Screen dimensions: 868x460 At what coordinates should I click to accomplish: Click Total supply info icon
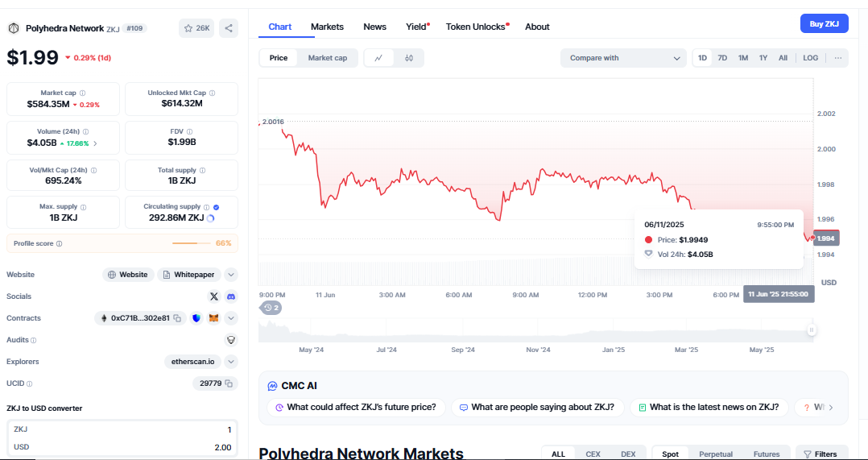tap(202, 171)
